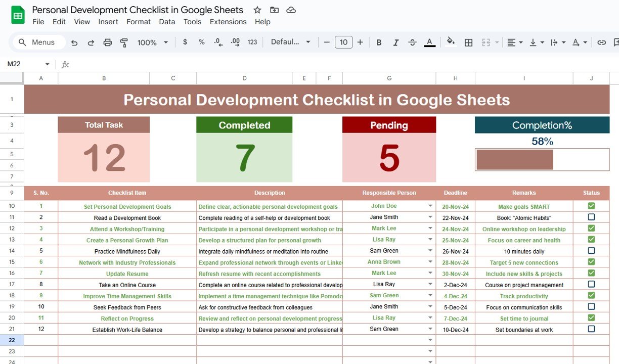The image size is (619, 364).
Task: Click the print icon
Action: click(107, 42)
